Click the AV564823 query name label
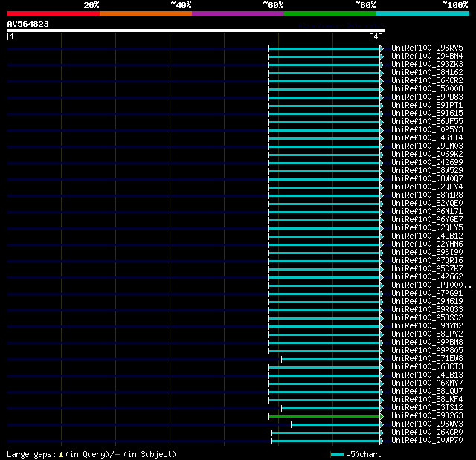Image resolution: width=476 pixels, height=460 pixels. pyautogui.click(x=28, y=24)
